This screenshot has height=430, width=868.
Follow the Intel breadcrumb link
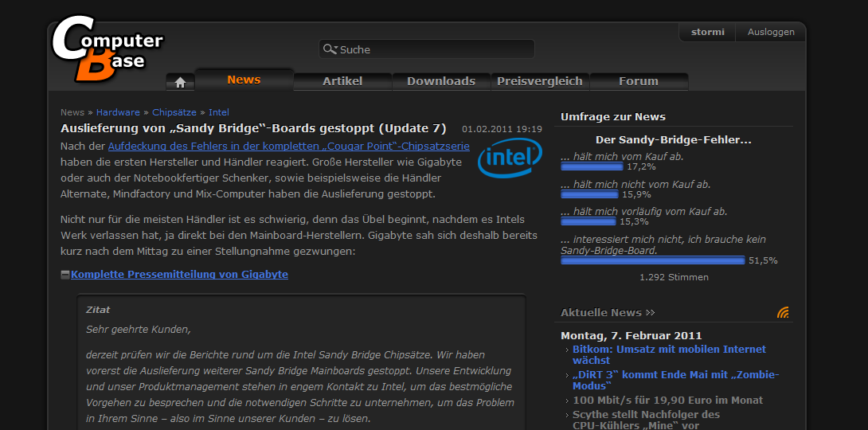pos(219,112)
